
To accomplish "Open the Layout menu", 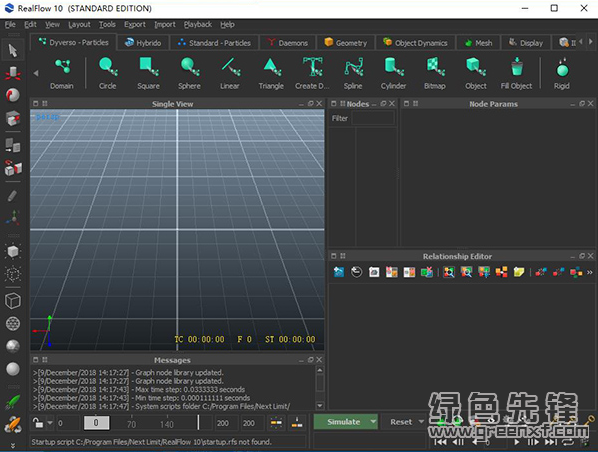I will pos(79,24).
